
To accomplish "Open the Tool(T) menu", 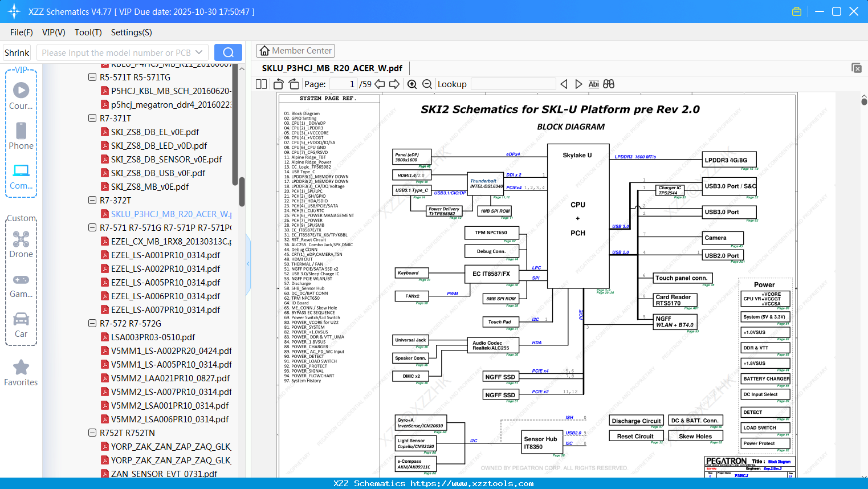I will pos(88,32).
